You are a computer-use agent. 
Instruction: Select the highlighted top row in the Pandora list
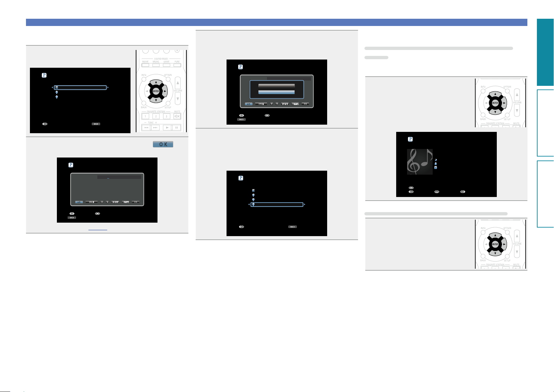pos(81,88)
